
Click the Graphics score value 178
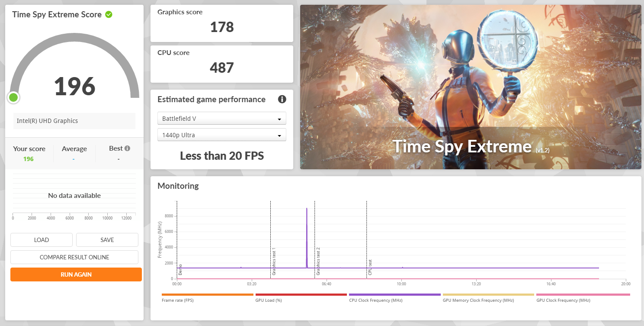click(222, 27)
